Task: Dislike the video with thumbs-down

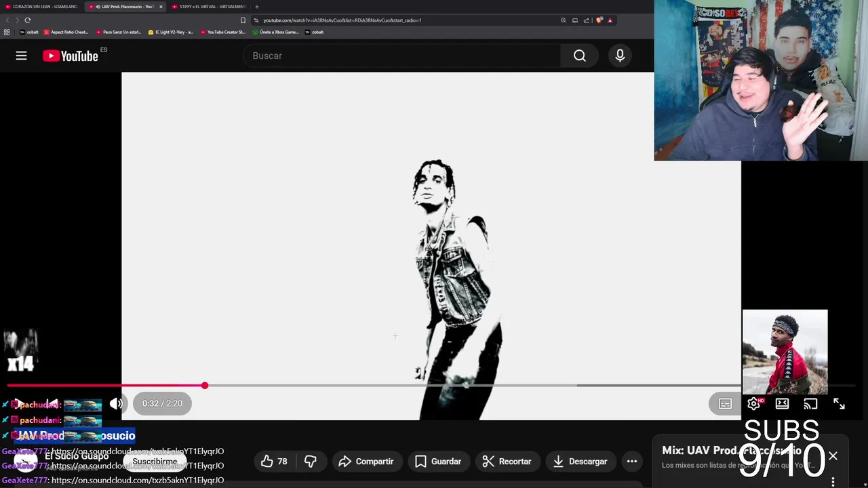Action: coord(311,462)
